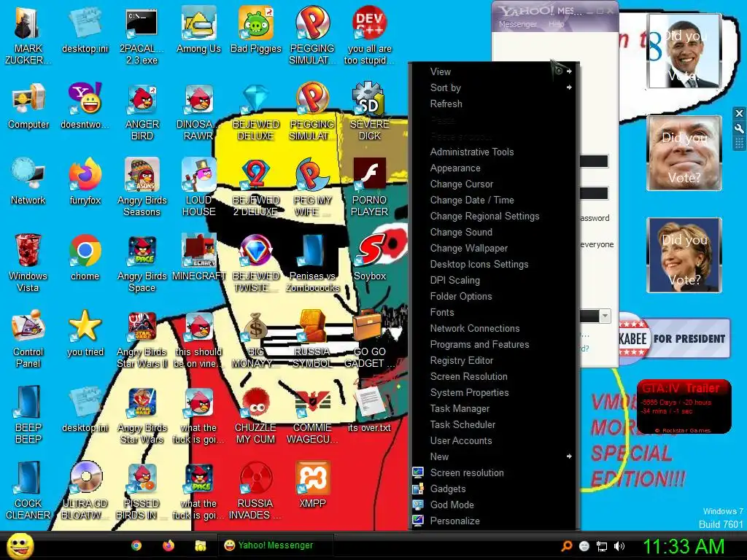
Task: Select the MINECRAFT desktop icon
Action: (198, 257)
